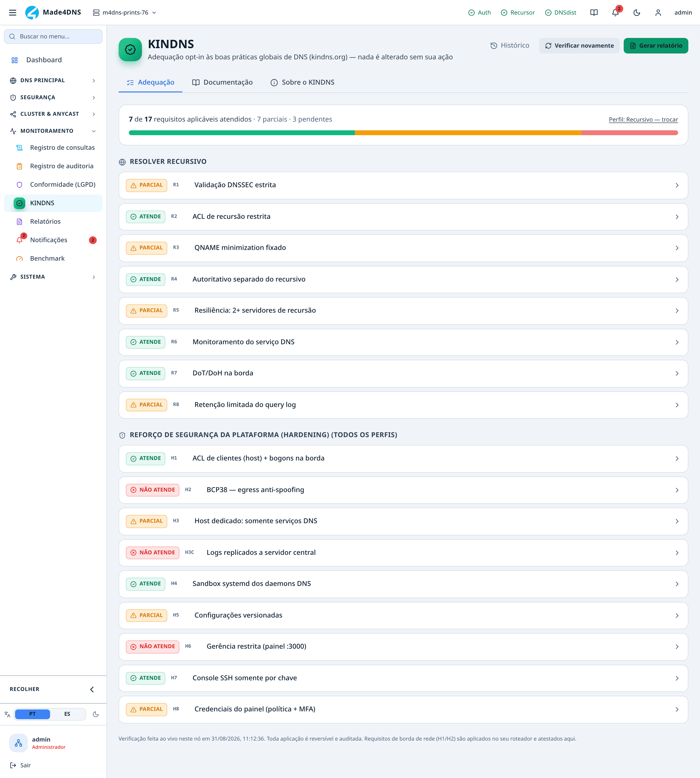Screen dimensions: 700x778
Task: Click the sidebar footer moon theme icon
Action: [x=96, y=714]
